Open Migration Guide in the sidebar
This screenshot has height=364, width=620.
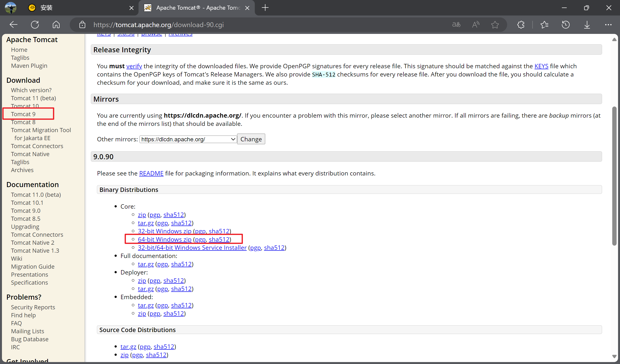[33, 267]
